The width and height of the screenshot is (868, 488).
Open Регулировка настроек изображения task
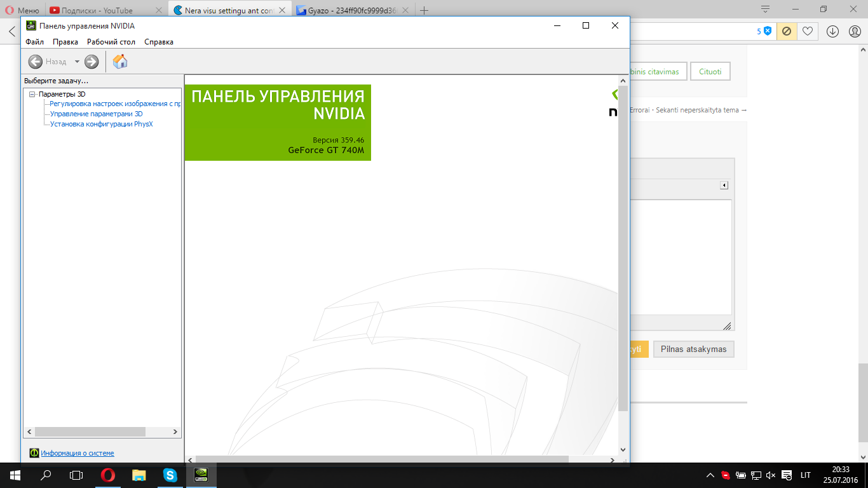coord(115,104)
